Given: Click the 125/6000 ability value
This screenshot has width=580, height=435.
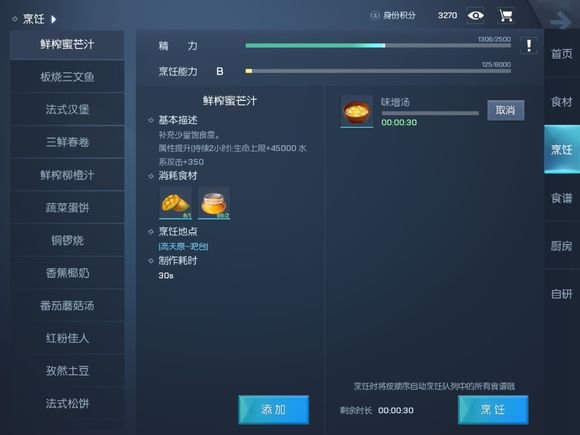Looking at the screenshot, I should pyautogui.click(x=496, y=64).
